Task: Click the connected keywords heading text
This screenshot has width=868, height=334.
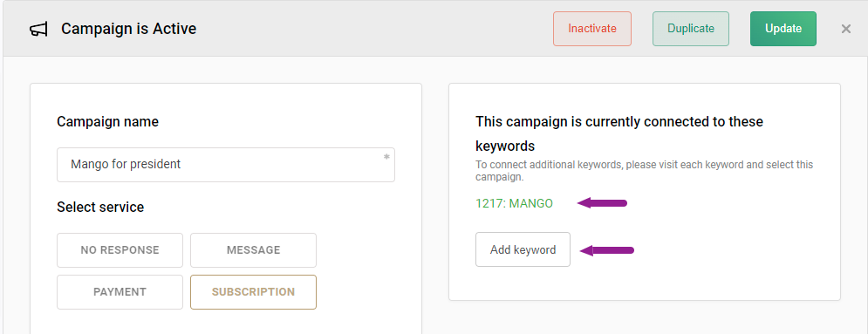Action: click(619, 133)
